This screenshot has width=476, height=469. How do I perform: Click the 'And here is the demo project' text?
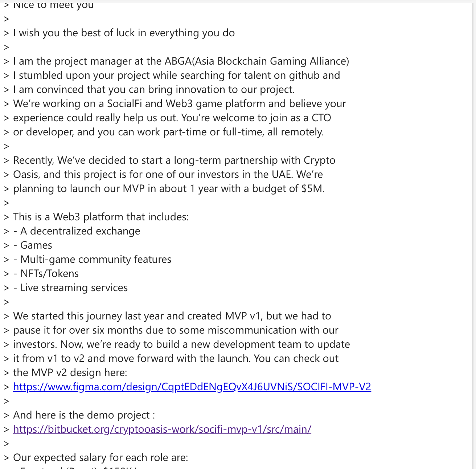point(84,415)
